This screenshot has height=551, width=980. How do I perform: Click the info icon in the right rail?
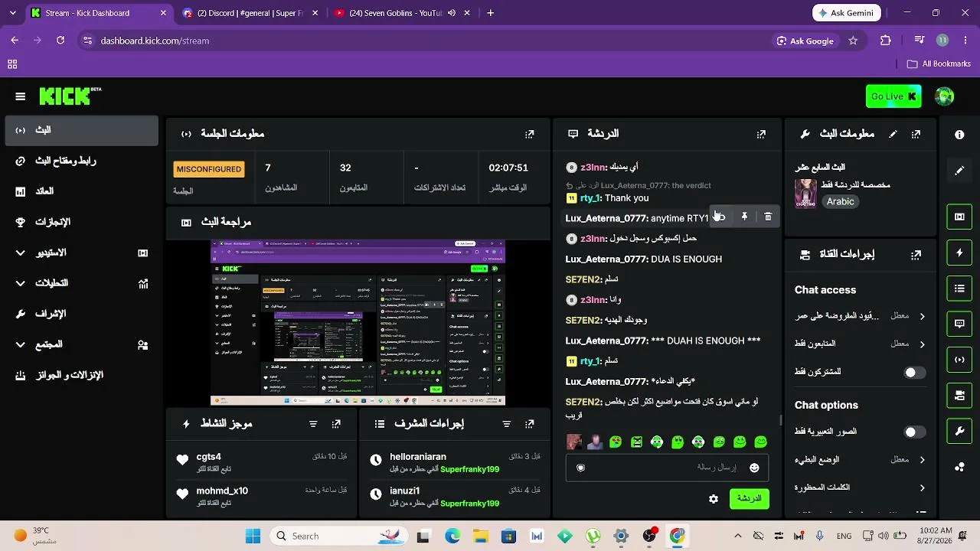click(959, 135)
